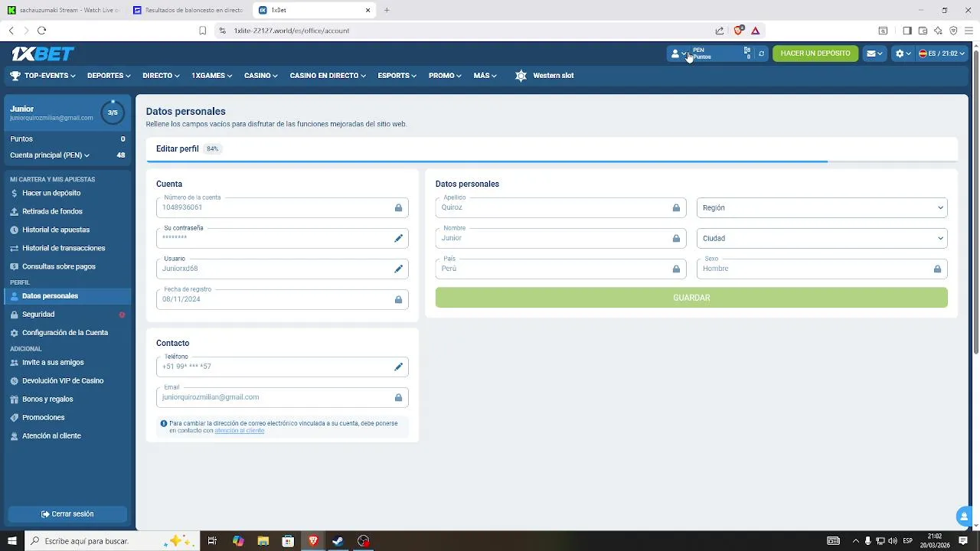Open the messages envelope icon
Screen dimensions: 980x551
click(x=871, y=54)
